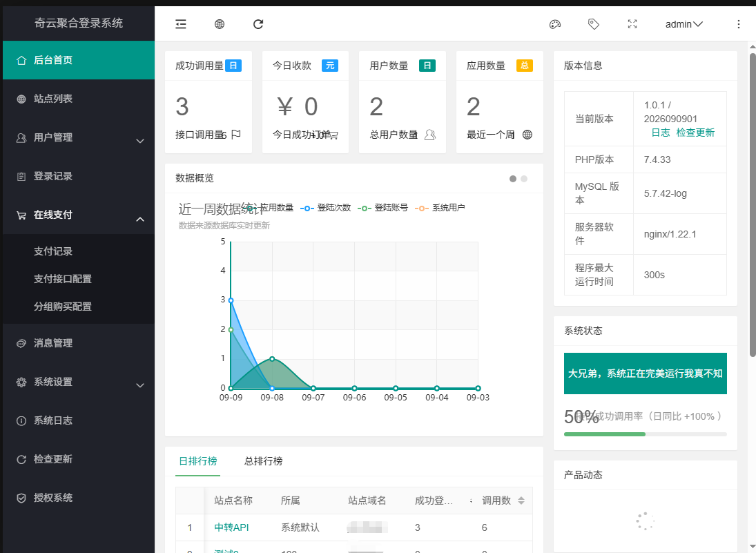Open 登录记录 in the sidebar
The height and width of the screenshot is (553, 756).
[79, 177]
